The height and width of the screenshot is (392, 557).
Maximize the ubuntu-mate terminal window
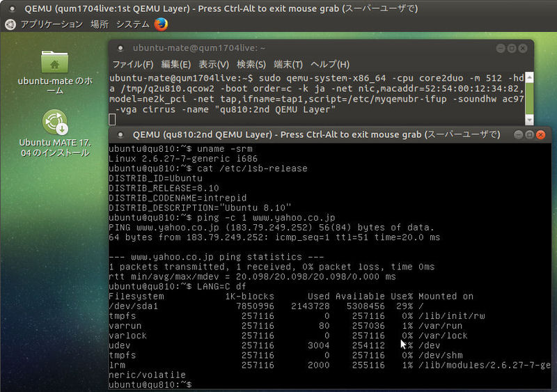coord(512,48)
